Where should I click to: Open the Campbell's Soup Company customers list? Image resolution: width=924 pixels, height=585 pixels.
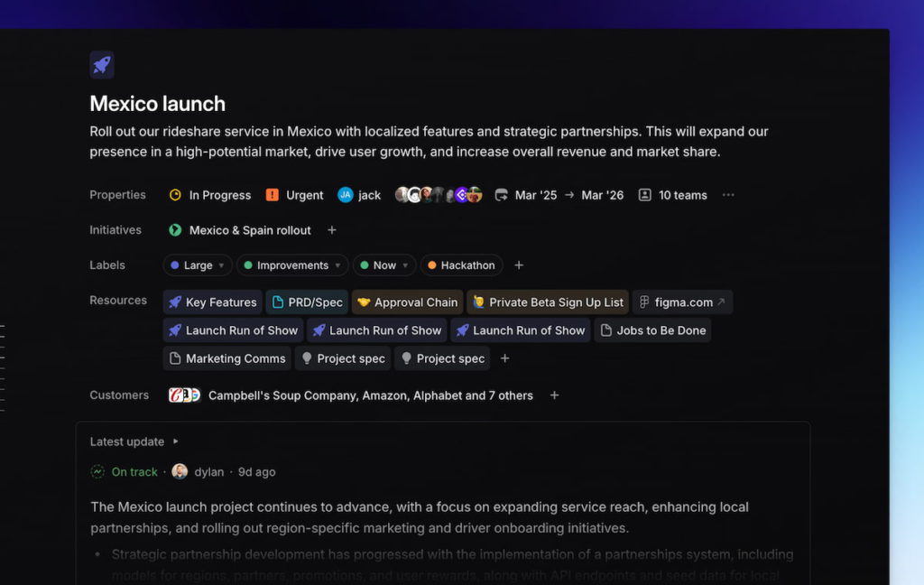tap(370, 395)
